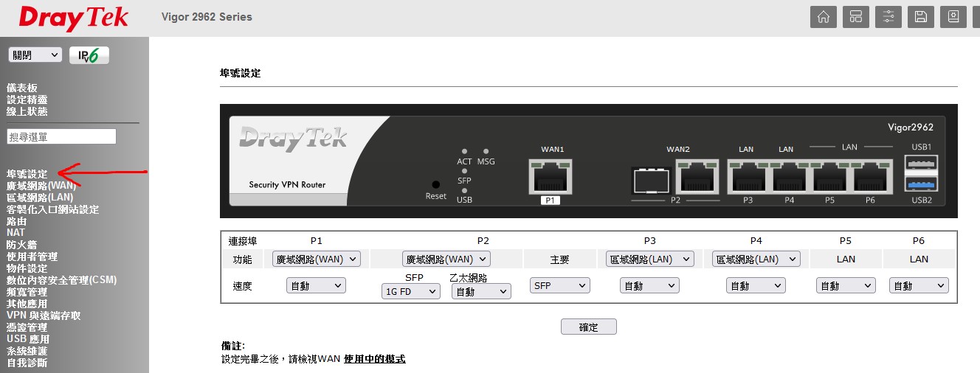Open 防火牆 in the sidebar menu
The width and height of the screenshot is (980, 373).
point(21,245)
